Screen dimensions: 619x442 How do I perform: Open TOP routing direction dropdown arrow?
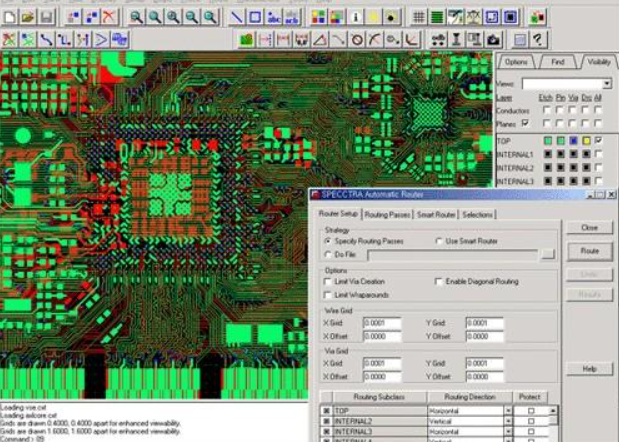(507, 411)
